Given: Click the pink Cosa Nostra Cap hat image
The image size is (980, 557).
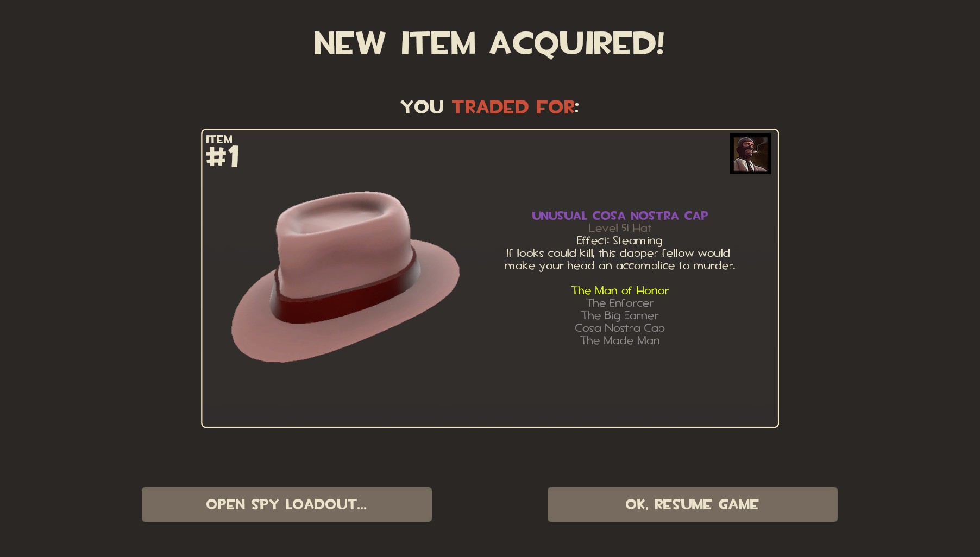Looking at the screenshot, I should coord(345,276).
